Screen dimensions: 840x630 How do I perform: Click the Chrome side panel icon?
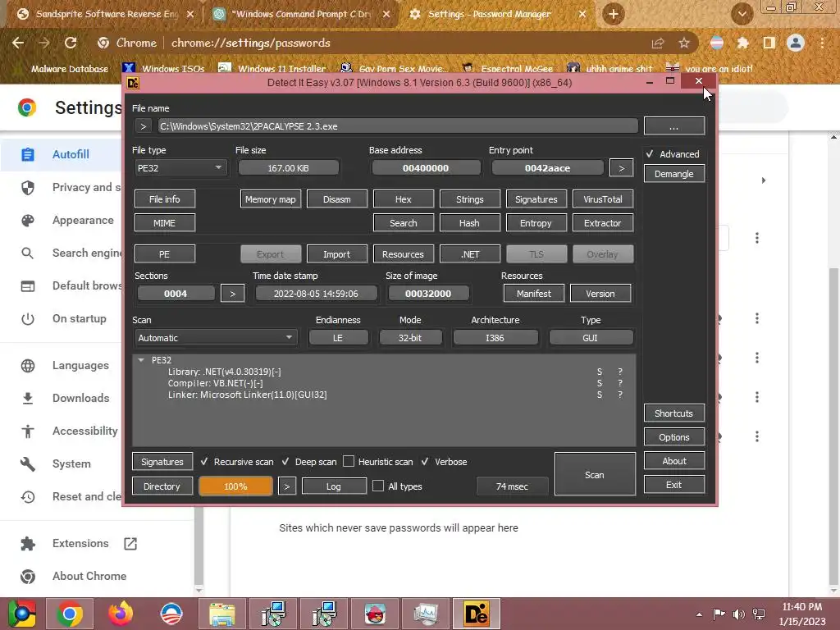[769, 43]
